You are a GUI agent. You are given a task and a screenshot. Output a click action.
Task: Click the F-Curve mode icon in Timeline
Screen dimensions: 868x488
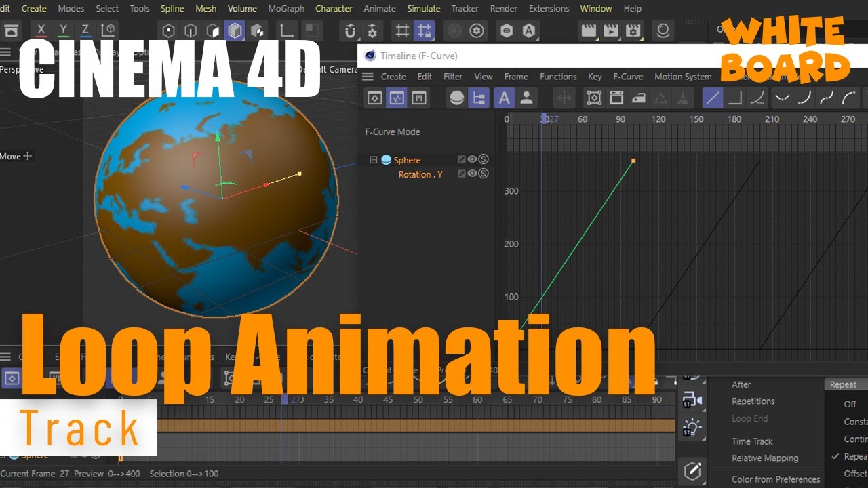397,98
